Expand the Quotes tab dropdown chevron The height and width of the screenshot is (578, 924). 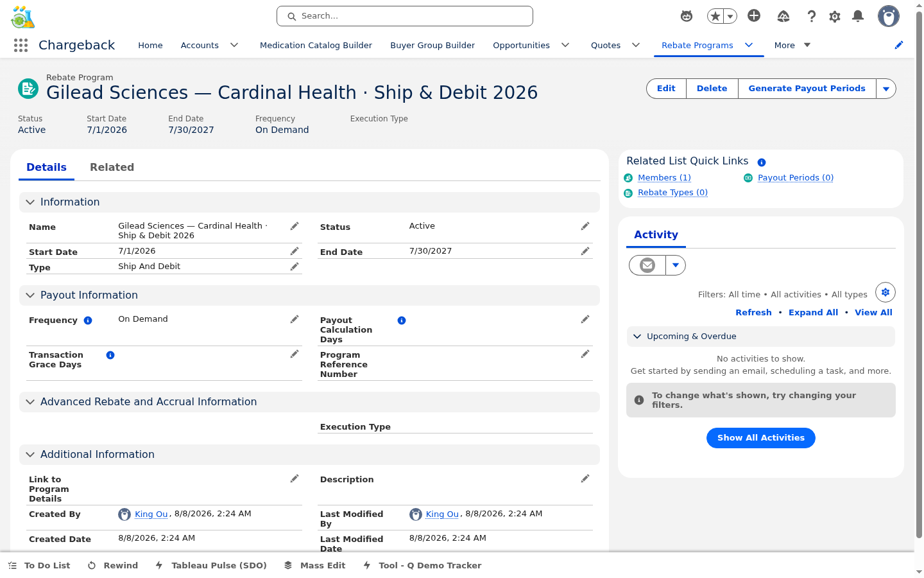pyautogui.click(x=636, y=45)
